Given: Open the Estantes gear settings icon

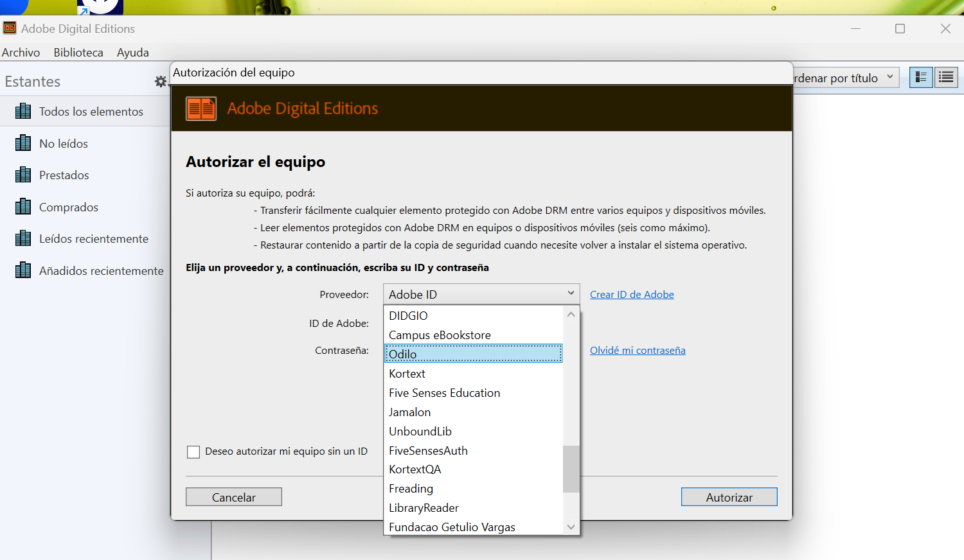Looking at the screenshot, I should 161,82.
